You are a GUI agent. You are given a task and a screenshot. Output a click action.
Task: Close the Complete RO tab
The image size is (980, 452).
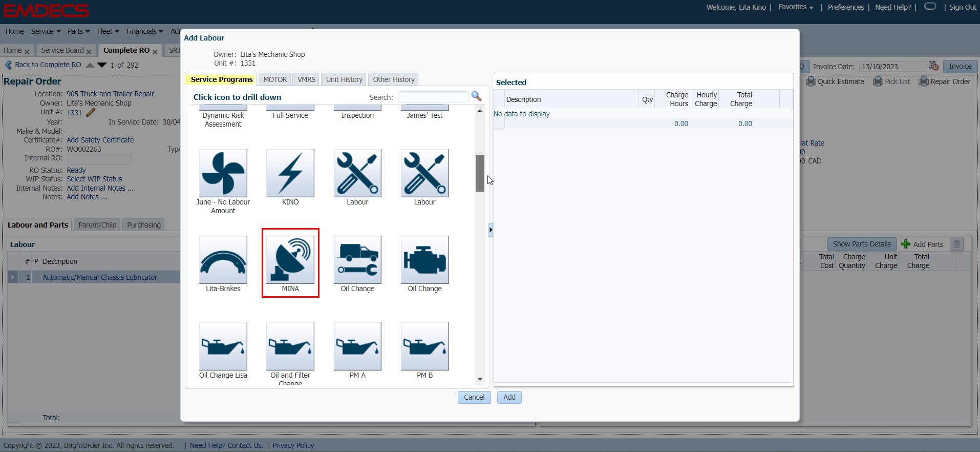[155, 52]
